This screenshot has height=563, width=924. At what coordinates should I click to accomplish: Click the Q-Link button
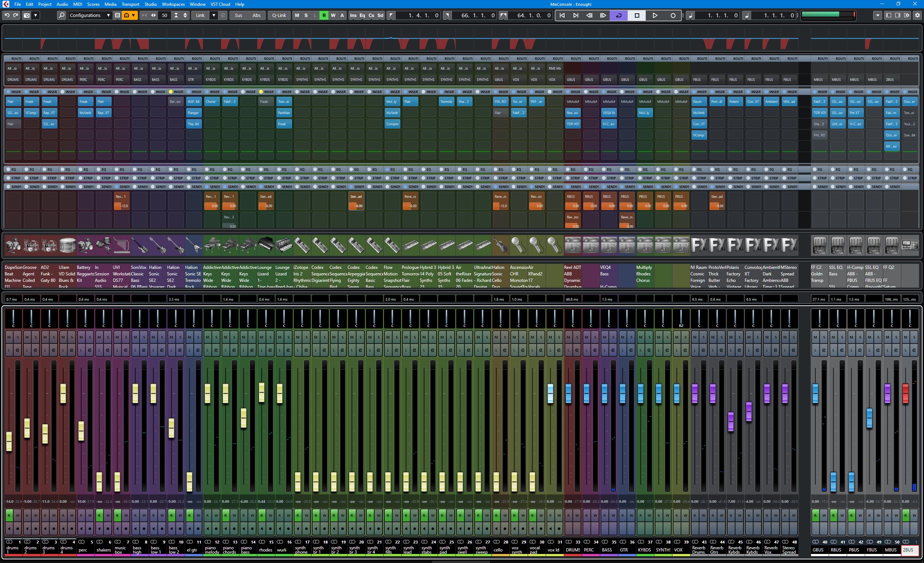(279, 16)
